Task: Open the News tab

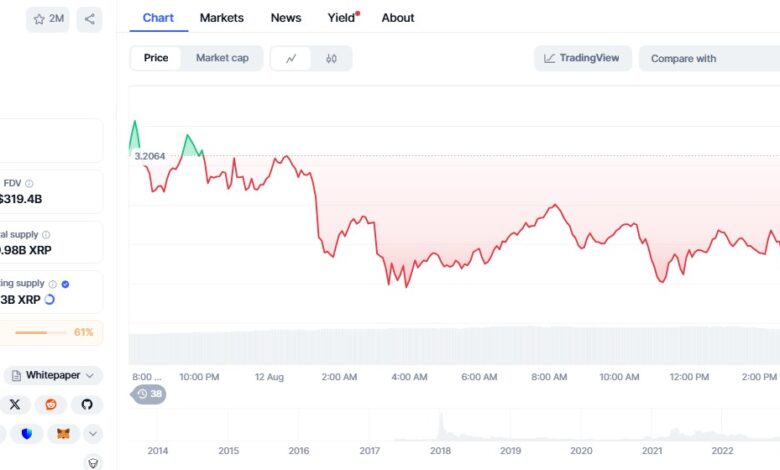Action: (286, 17)
